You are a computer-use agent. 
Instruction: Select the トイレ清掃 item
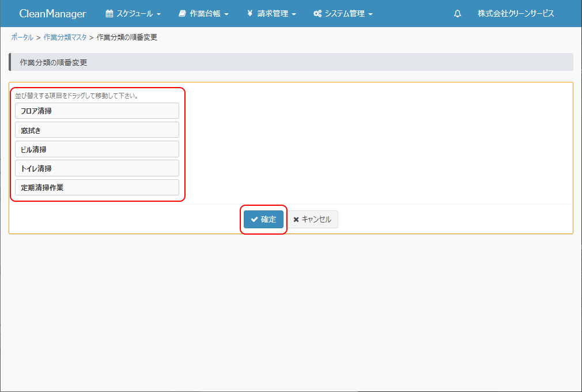[x=97, y=168]
